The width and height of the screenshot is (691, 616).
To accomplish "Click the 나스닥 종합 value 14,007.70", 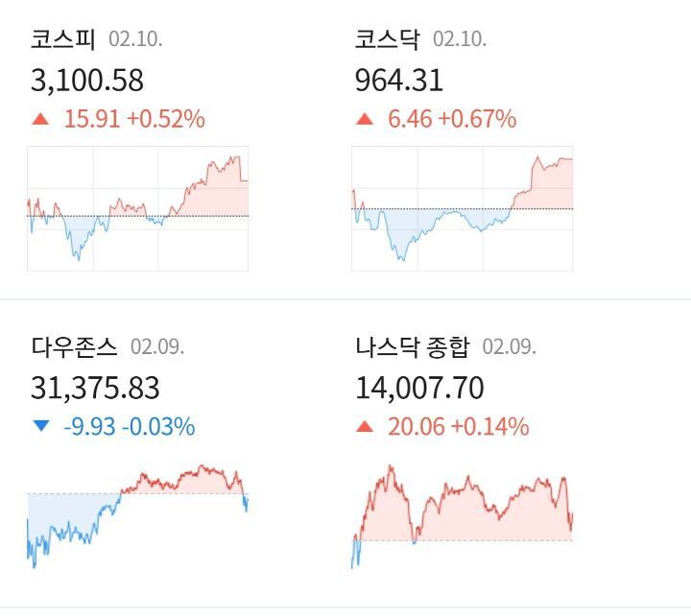I will coord(419,388).
